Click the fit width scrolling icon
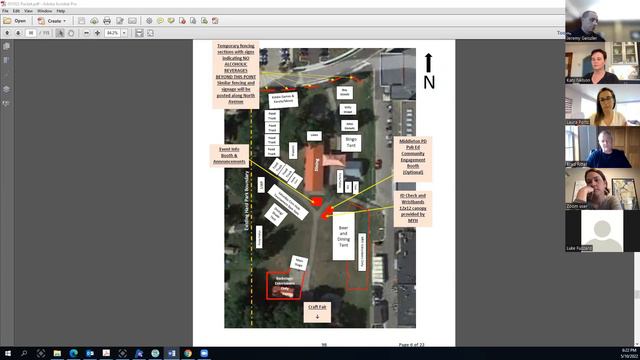640x360 pixels. 139,33
